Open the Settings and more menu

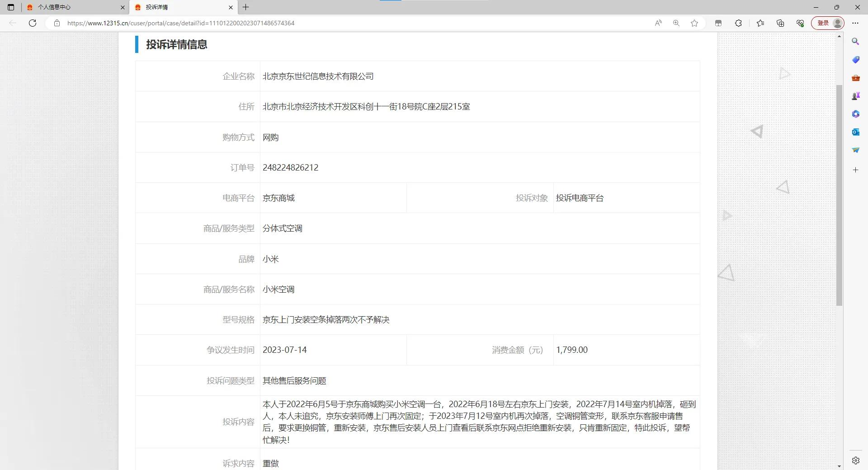coord(855,23)
